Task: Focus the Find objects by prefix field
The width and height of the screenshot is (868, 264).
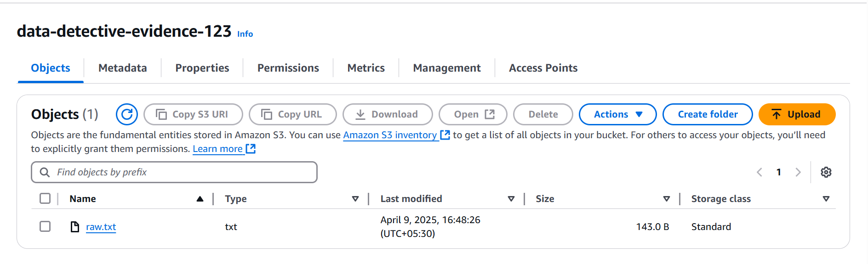Action: tap(174, 172)
